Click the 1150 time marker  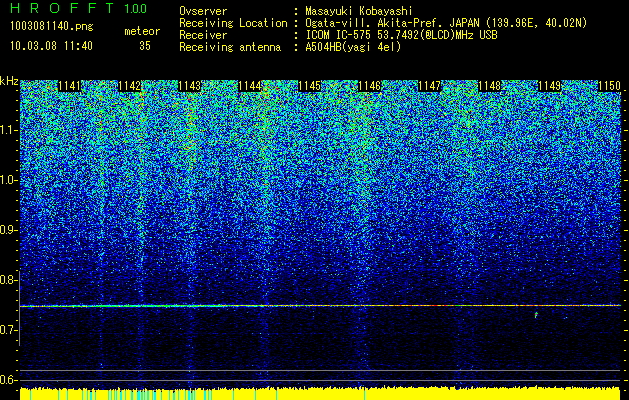pyautogui.click(x=609, y=86)
